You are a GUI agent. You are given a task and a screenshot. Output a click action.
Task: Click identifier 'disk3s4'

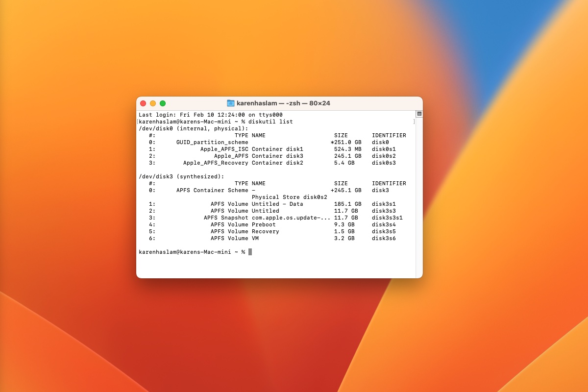(x=384, y=224)
